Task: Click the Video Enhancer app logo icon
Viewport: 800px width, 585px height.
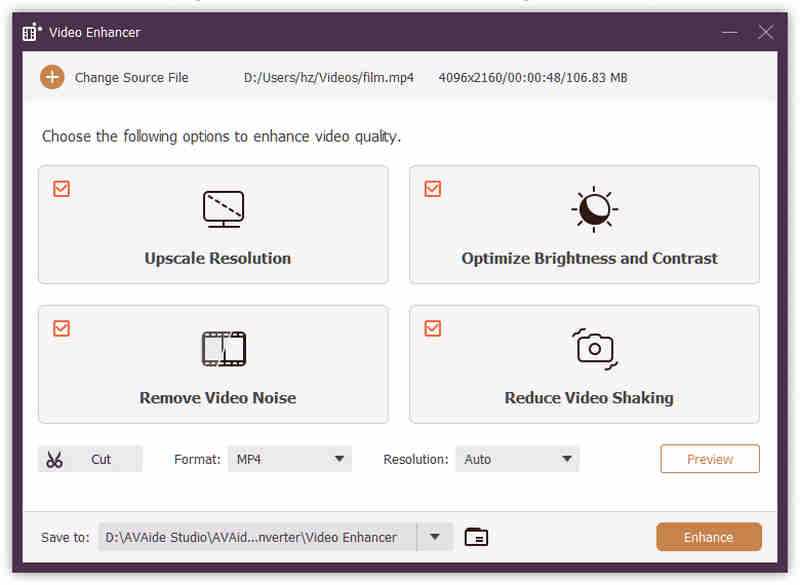Action: coord(32,32)
